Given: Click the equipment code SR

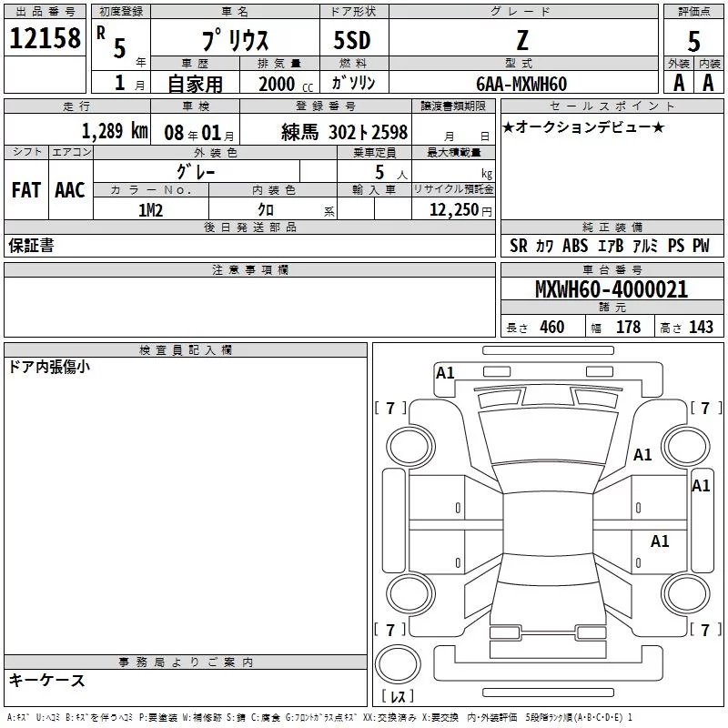Looking at the screenshot, I should point(519,246).
